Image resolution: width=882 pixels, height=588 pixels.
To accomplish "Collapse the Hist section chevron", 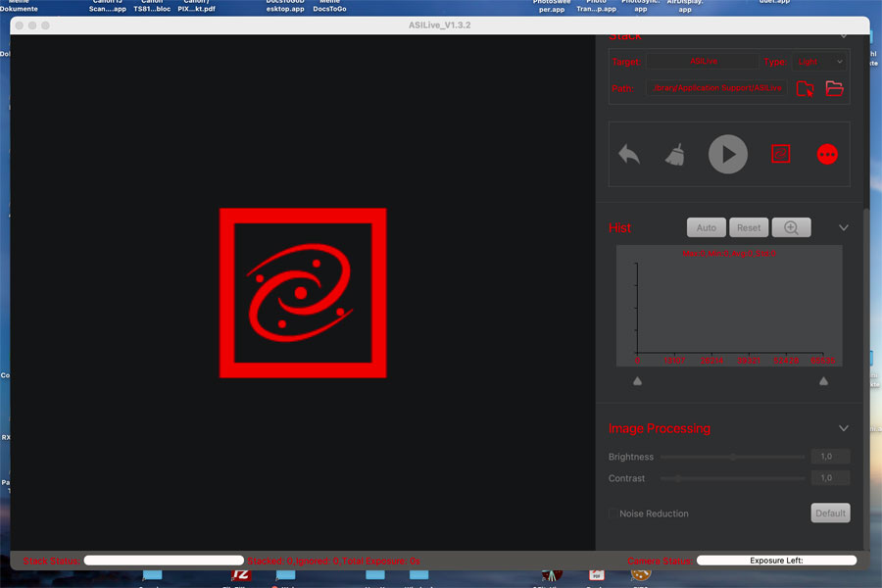I will 844,228.
